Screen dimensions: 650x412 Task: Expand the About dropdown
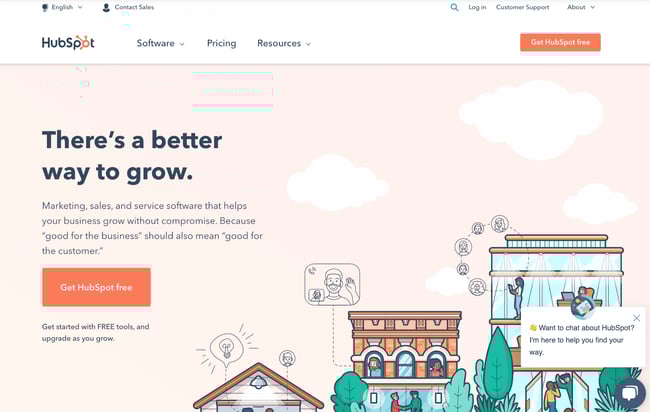[581, 7]
